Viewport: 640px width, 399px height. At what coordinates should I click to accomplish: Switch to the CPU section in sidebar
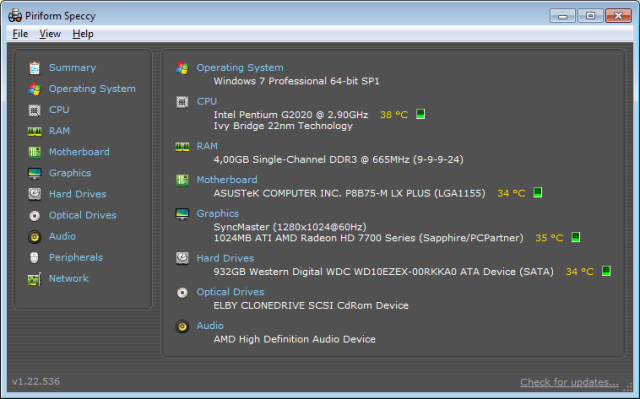59,110
